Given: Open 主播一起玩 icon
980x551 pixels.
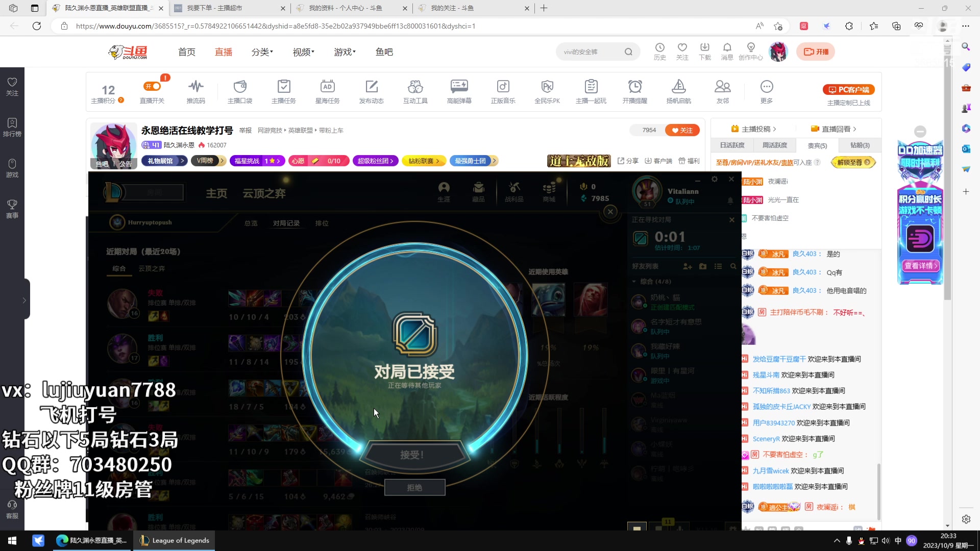Looking at the screenshot, I should point(591,91).
